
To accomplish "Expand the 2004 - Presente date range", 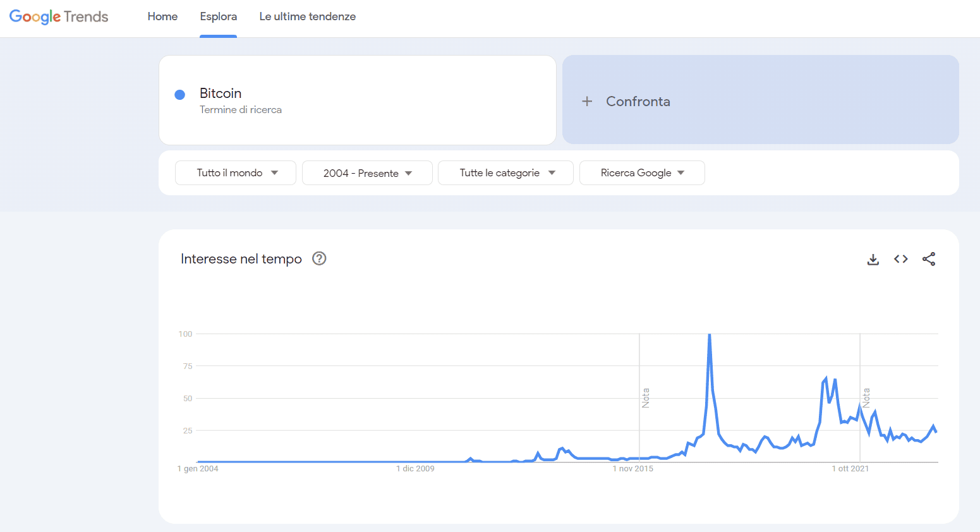I will [x=367, y=173].
